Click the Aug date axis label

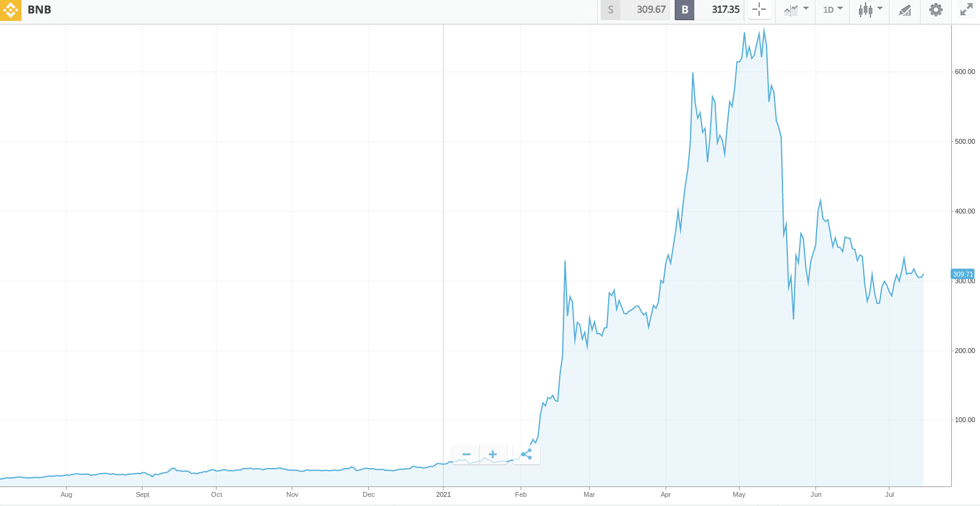pos(66,494)
